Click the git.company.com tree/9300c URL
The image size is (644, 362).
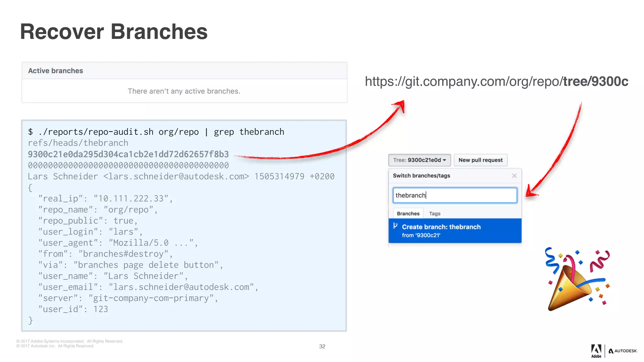coord(496,81)
